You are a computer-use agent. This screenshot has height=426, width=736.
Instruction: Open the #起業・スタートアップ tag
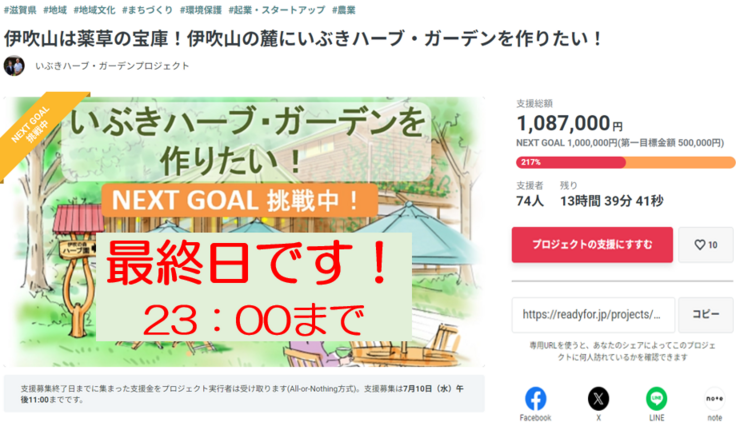point(275,9)
